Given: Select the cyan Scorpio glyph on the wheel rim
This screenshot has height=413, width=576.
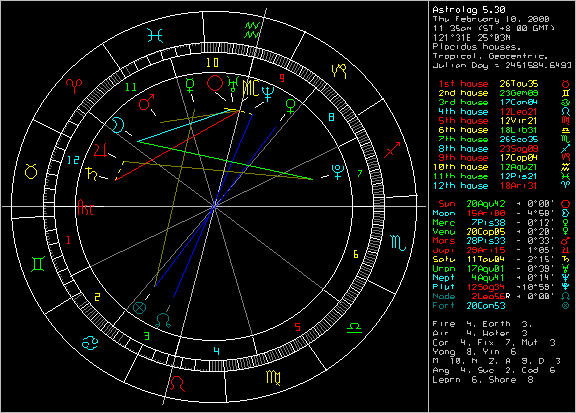Looking at the screenshot, I should click(398, 243).
